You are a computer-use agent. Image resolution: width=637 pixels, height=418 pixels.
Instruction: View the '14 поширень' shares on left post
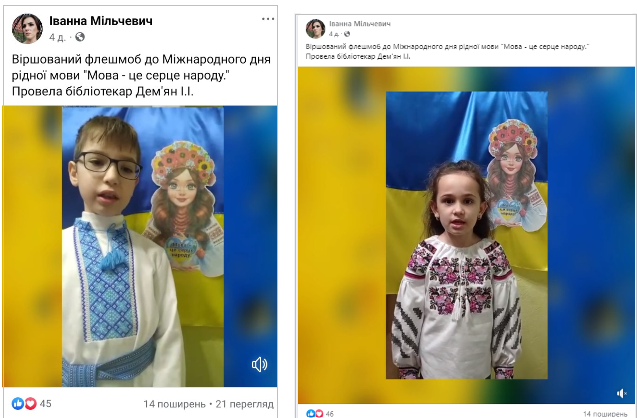(174, 404)
